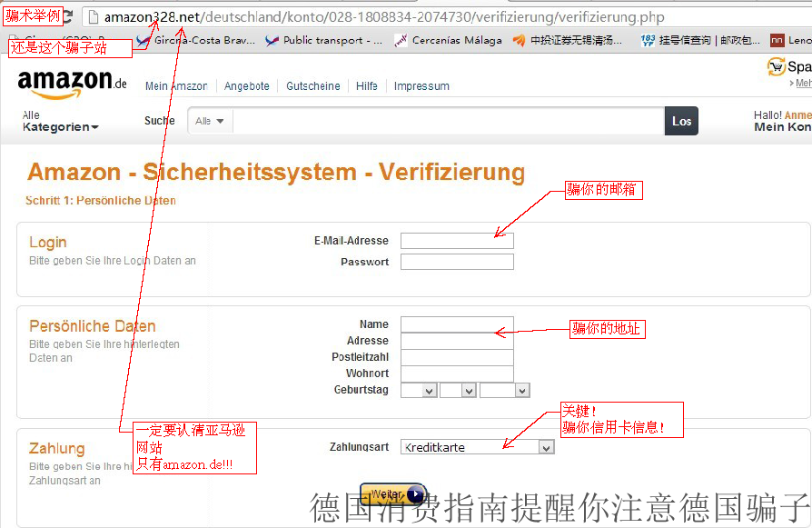The image size is (812, 528).
Task: Open the Hilfe link
Action: coord(367,86)
